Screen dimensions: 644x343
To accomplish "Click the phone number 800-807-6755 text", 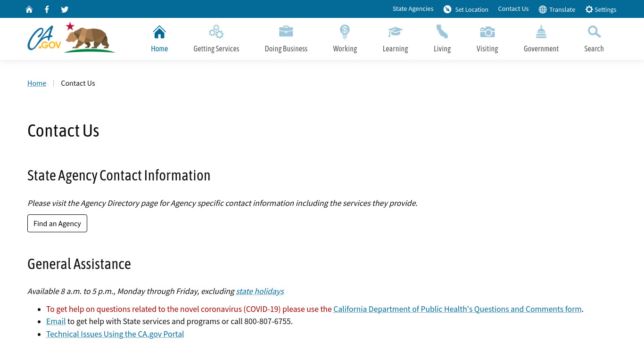I will [x=267, y=321].
